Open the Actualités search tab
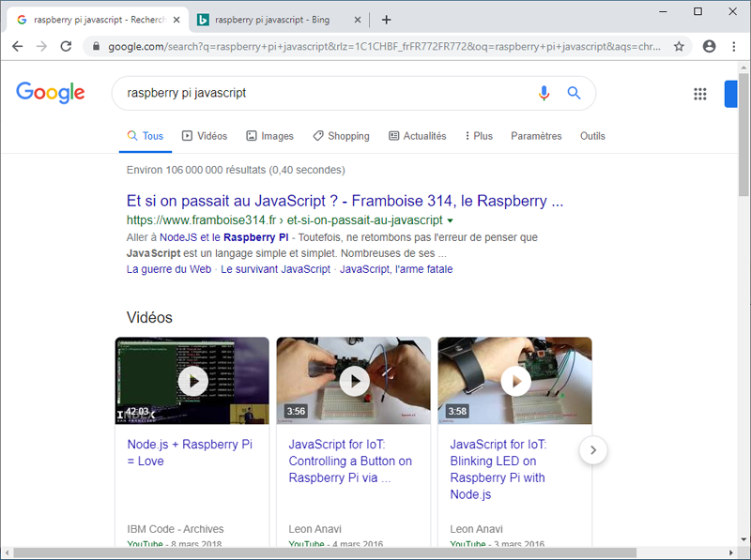 click(417, 136)
